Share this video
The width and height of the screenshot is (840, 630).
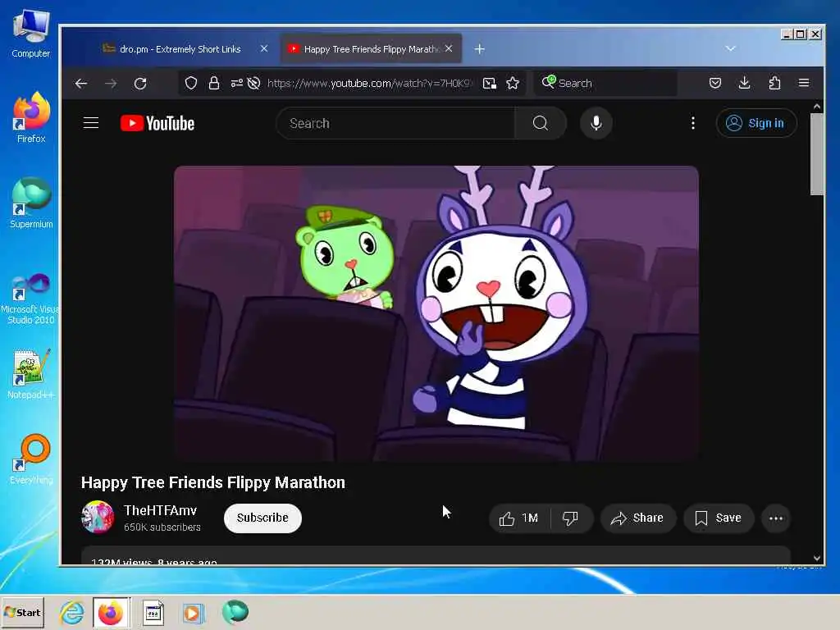pyautogui.click(x=637, y=518)
